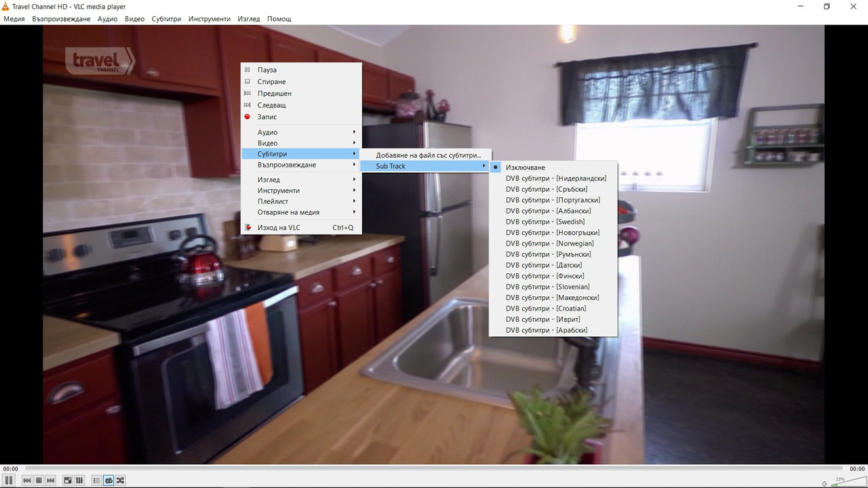Select DVB субтитри [Новогръцки] track
The width and height of the screenshot is (868, 488).
[x=553, y=232]
